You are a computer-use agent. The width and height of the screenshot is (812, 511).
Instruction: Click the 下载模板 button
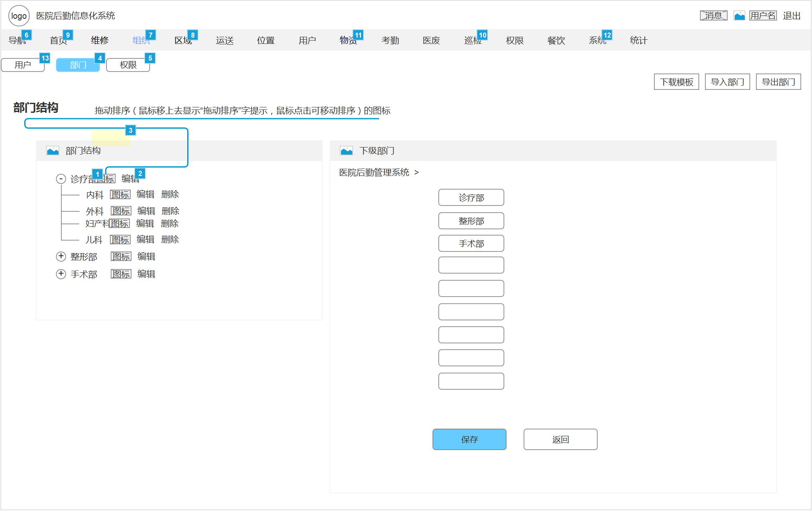(676, 82)
